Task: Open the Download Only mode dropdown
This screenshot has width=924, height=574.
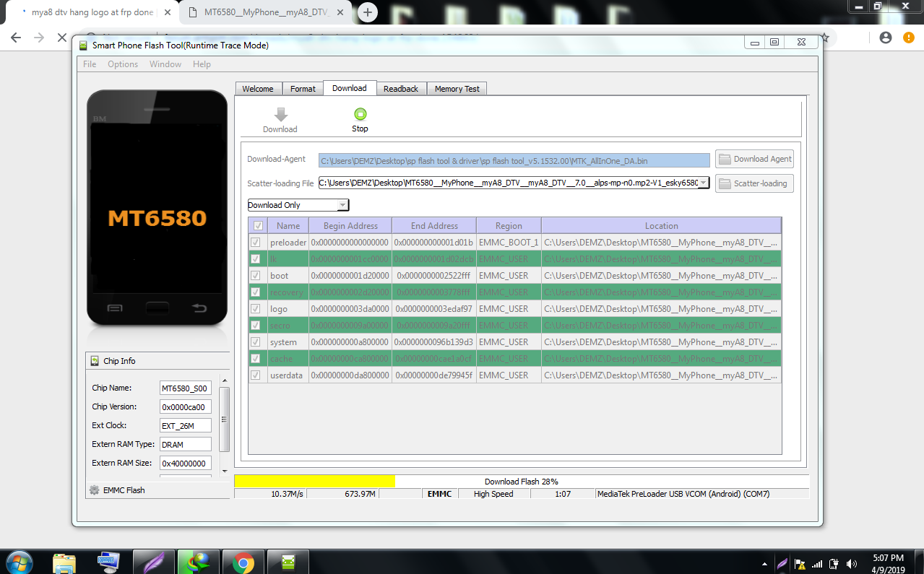Action: [298, 205]
